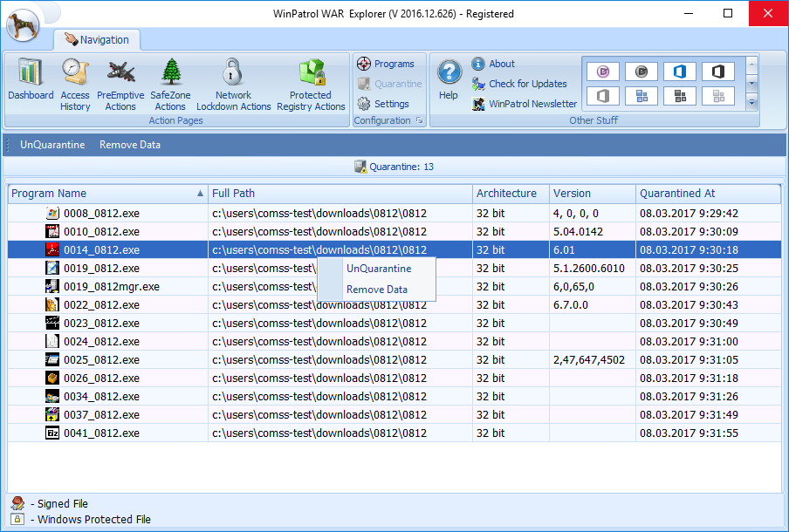Click UnQuarantine in the action bar
Viewport: 789px width, 532px height.
click(52, 145)
